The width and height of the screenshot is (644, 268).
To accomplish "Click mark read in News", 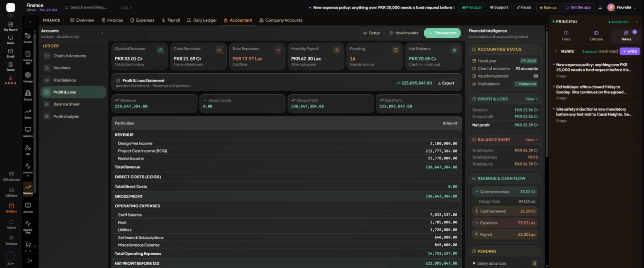I will click(608, 51).
